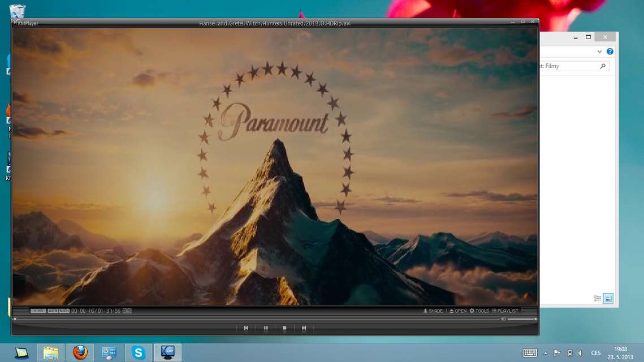
Task: Skip to the previous track
Action: [246, 328]
